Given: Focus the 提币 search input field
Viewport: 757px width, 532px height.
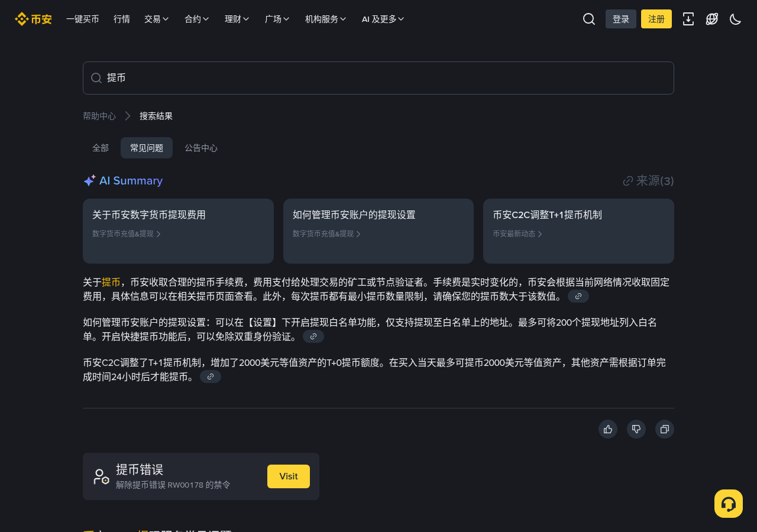Looking at the screenshot, I should point(378,78).
